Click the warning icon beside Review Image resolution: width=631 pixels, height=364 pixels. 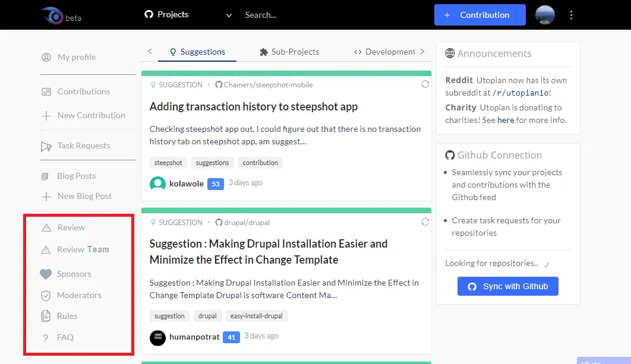(x=46, y=228)
